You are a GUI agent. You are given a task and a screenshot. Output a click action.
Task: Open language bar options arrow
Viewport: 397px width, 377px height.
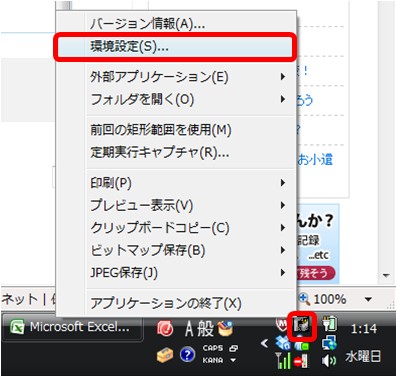tap(233, 360)
